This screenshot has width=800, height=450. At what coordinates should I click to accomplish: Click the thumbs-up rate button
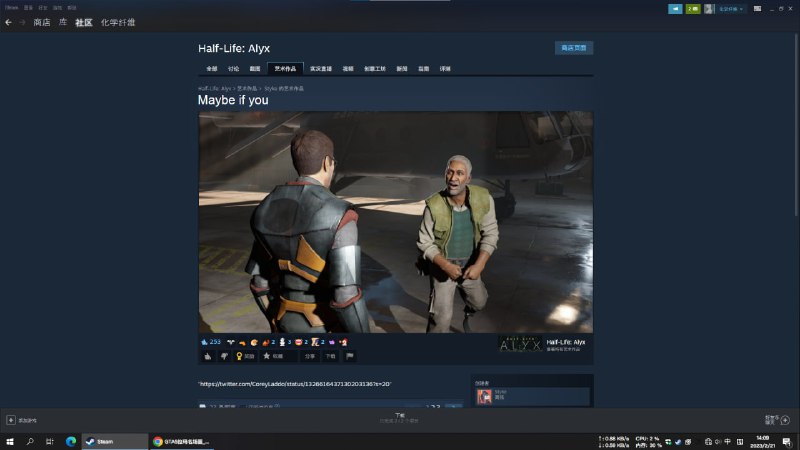208,356
